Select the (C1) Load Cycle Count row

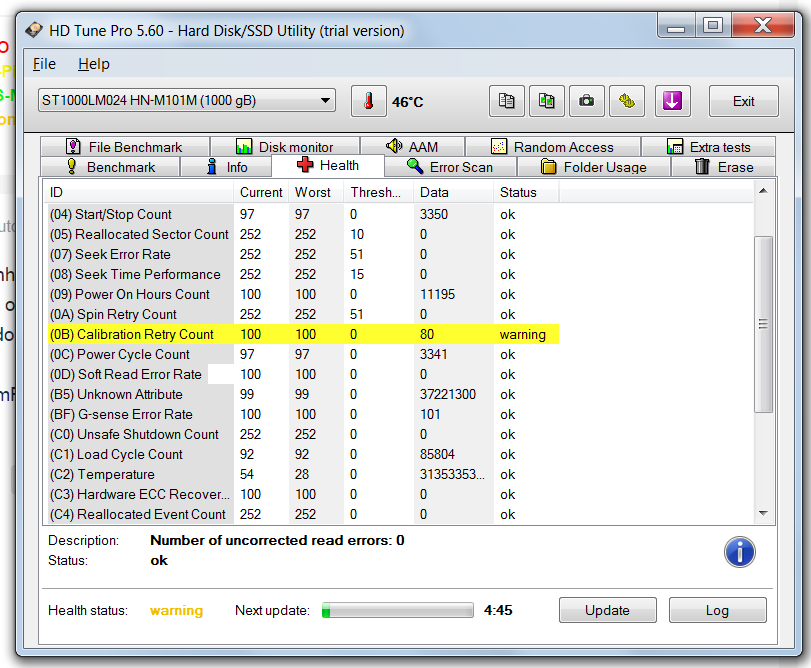[302, 454]
